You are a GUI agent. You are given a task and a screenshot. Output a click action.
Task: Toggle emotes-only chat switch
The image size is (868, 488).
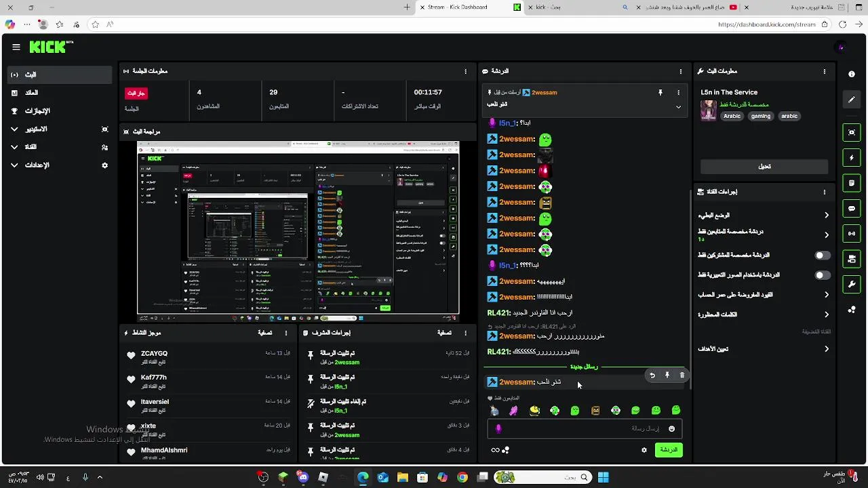822,275
